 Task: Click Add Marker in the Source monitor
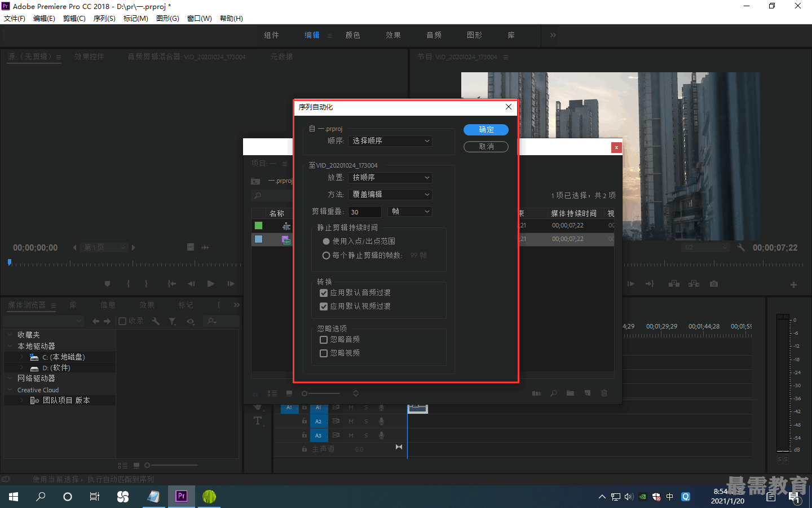click(x=107, y=283)
